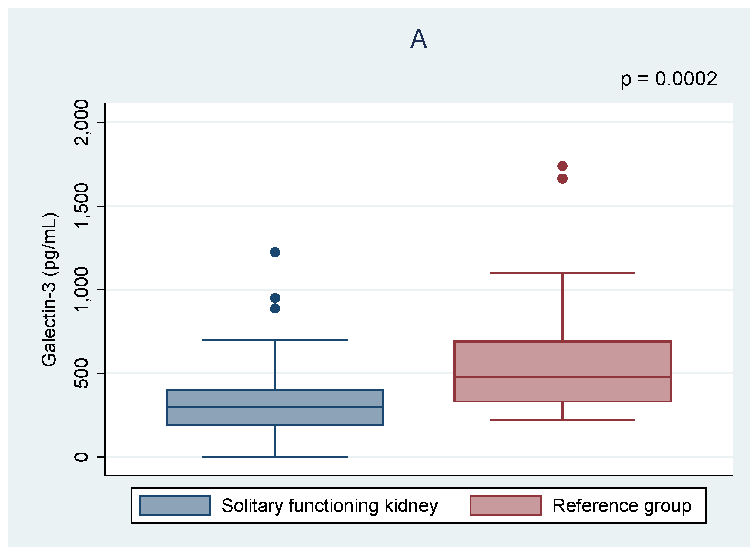Click the lower whisker cap of red boxplot
The height and width of the screenshot is (556, 756).
pyautogui.click(x=562, y=420)
